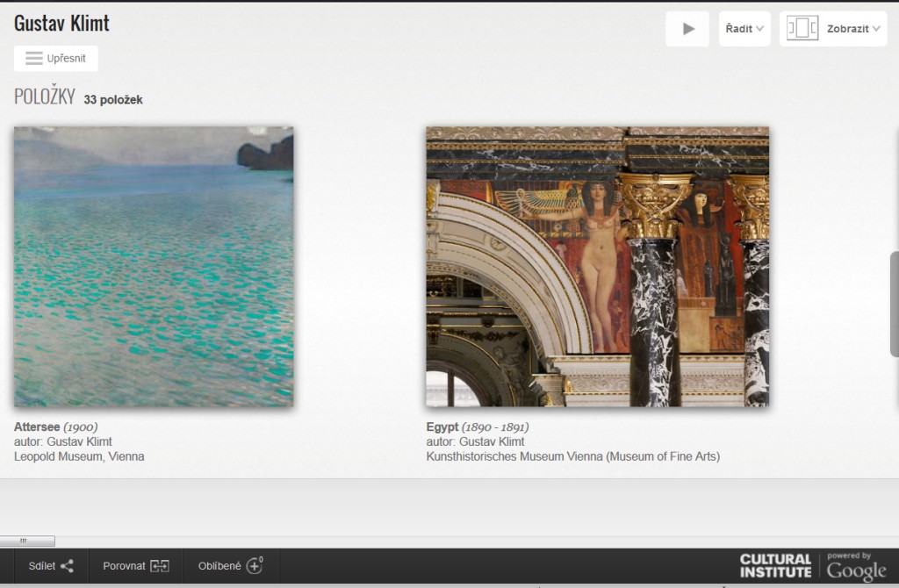This screenshot has height=588, width=899.
Task: Start the slideshow play button
Action: pos(687,29)
